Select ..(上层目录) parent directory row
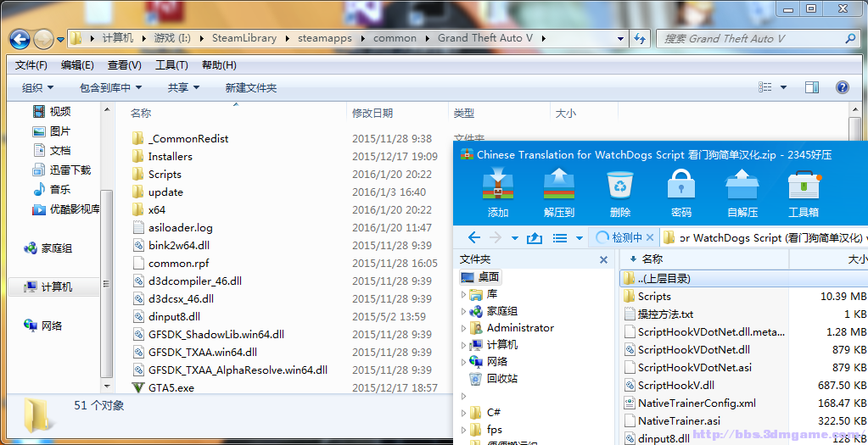Screen dimensions: 868x445 743,279
